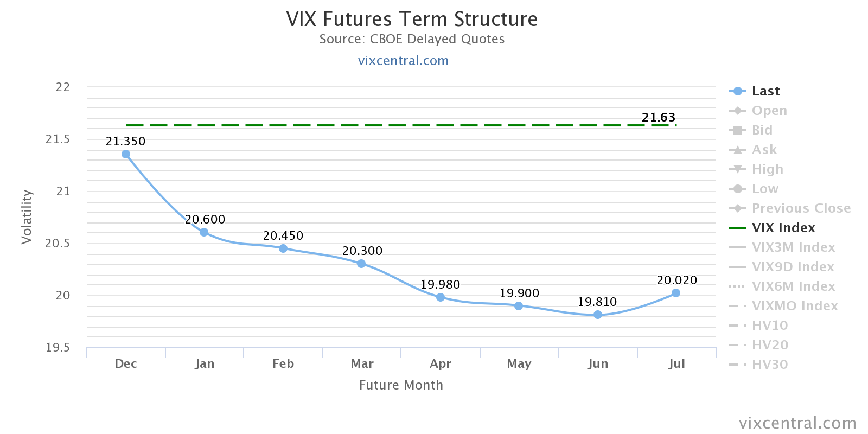Click the Ask triangle legend icon
868x434 pixels.
pyautogui.click(x=738, y=150)
